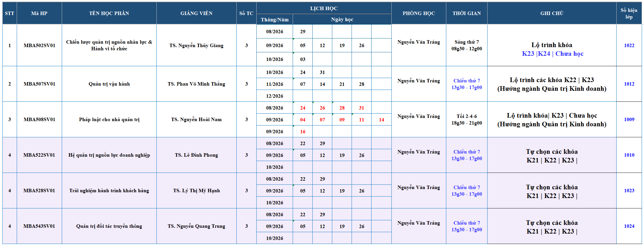
Task: Click the 'STT' column header
Action: tap(10, 13)
